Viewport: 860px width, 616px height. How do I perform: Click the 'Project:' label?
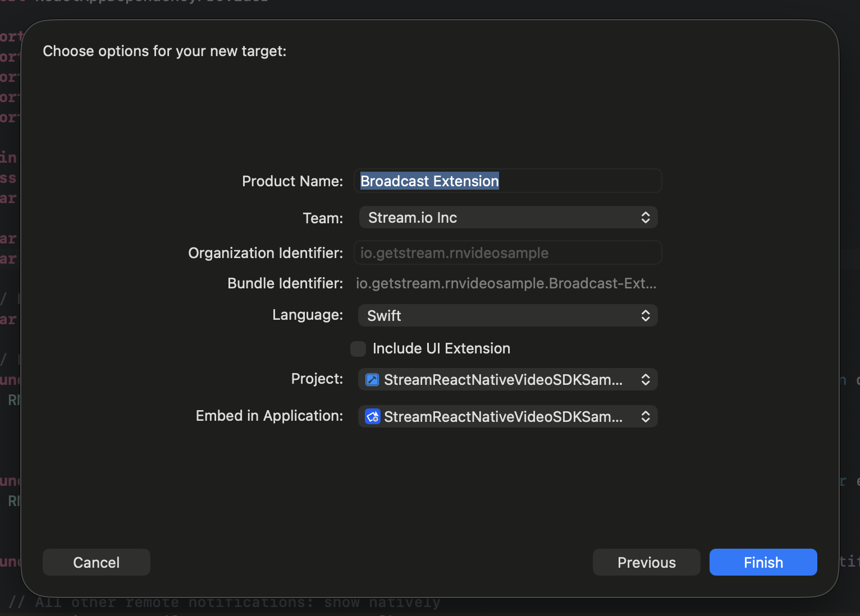pos(317,379)
